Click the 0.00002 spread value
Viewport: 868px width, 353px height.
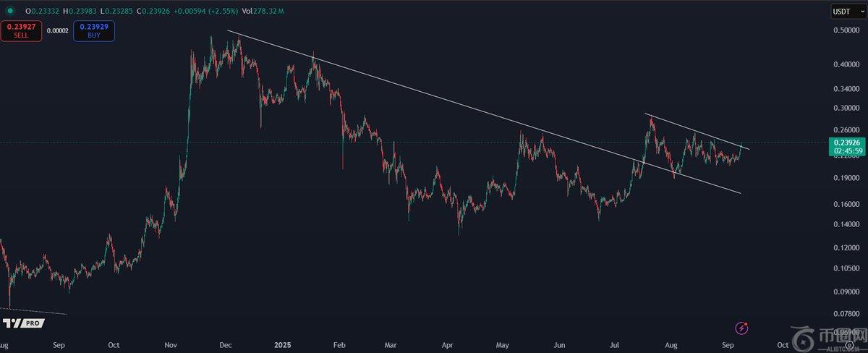[x=57, y=30]
